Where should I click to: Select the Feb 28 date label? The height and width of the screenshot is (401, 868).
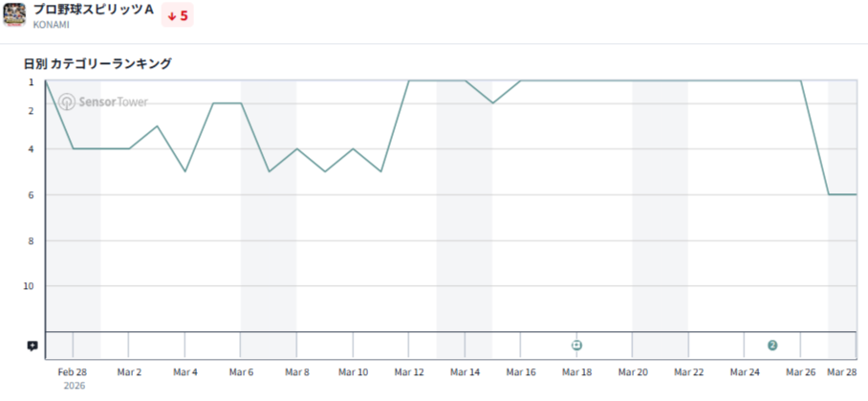73,371
